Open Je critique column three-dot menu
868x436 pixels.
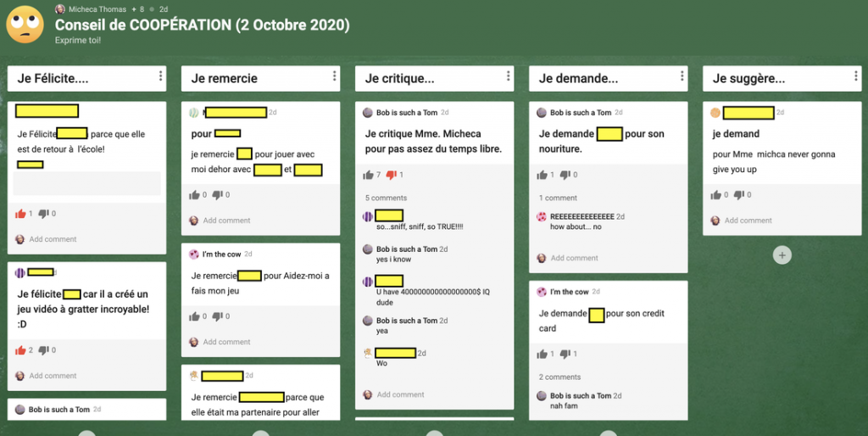point(508,77)
